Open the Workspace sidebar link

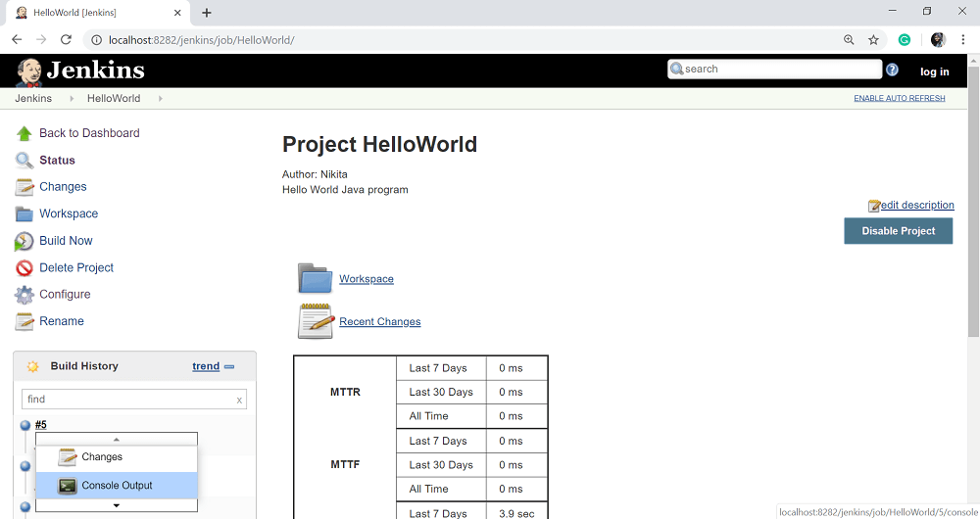coord(69,213)
